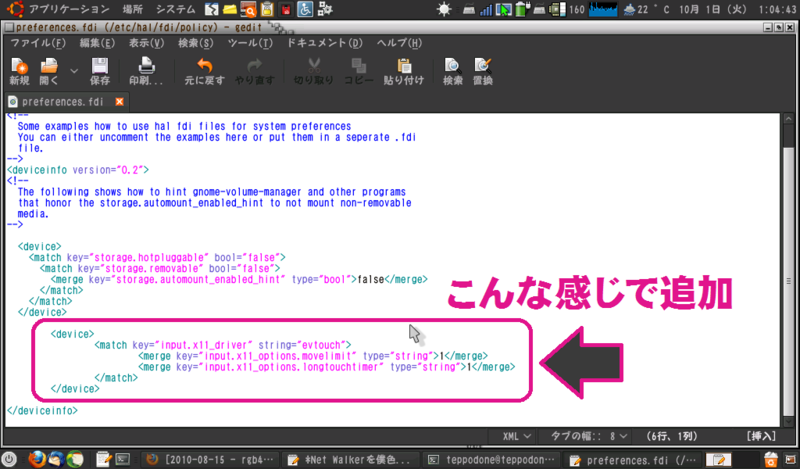Open the システム system menu

[x=176, y=9]
